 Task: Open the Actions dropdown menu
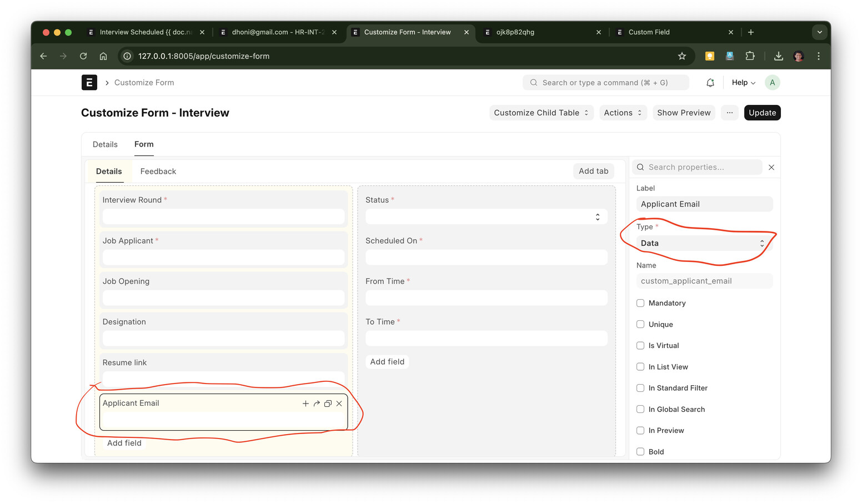[623, 113]
